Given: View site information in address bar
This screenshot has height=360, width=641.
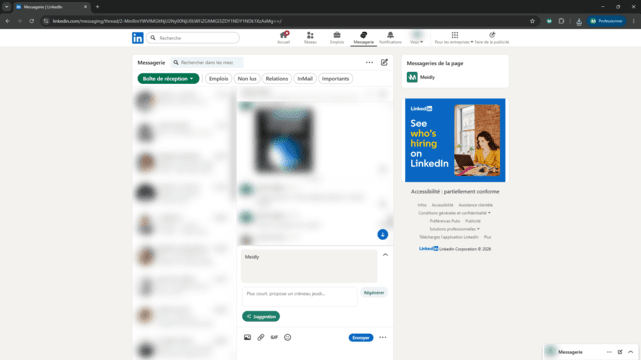Looking at the screenshot, I should [46, 21].
